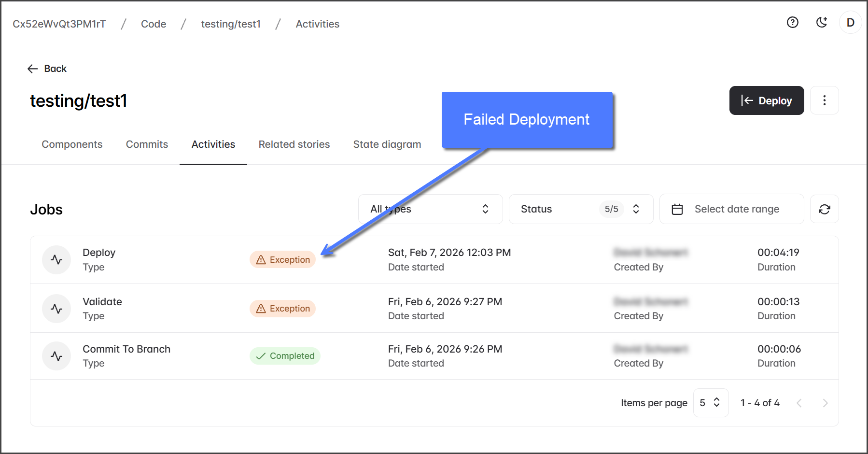Click the three-dot more options button
This screenshot has width=868, height=454.
point(824,100)
